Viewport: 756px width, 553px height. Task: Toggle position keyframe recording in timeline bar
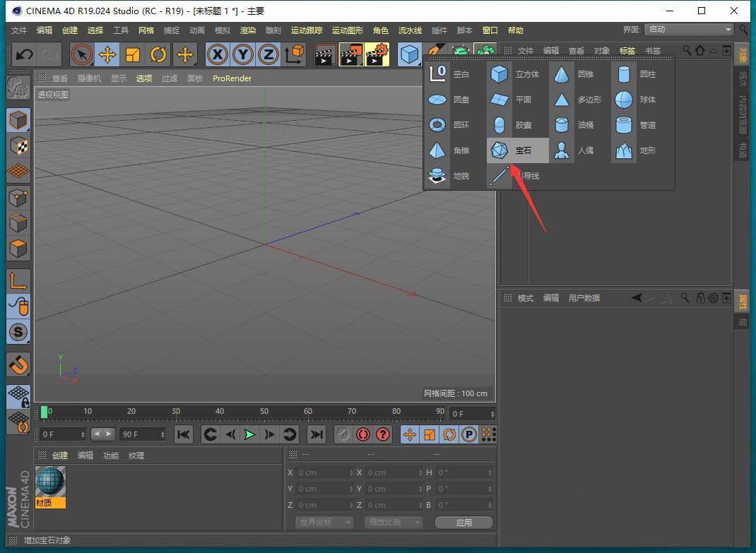click(x=410, y=434)
